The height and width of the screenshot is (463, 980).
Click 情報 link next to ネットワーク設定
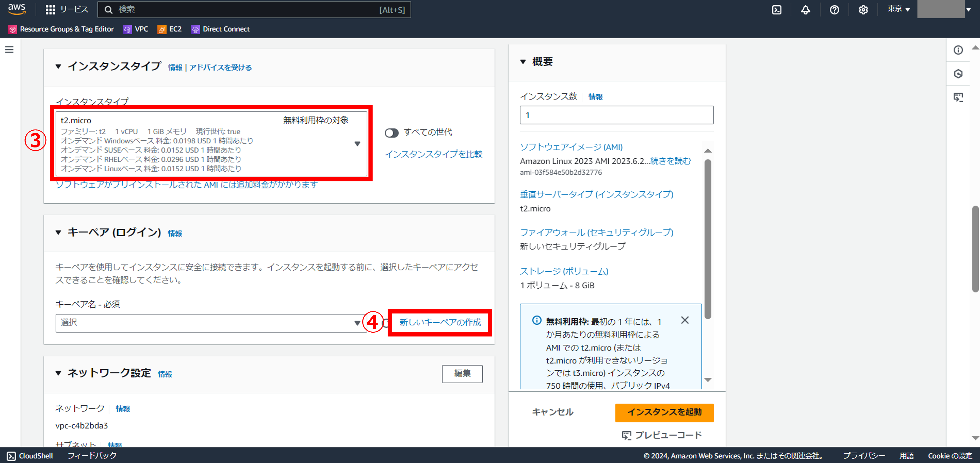click(x=165, y=374)
